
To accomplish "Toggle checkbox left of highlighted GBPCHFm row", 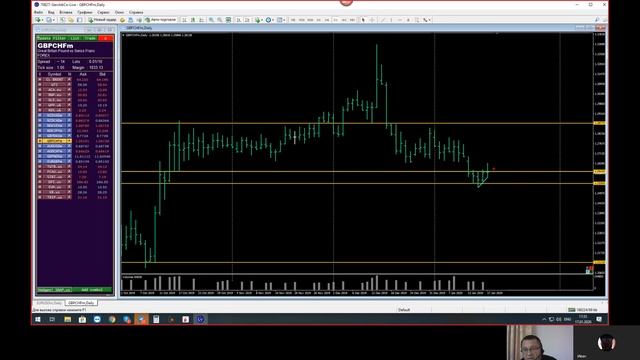I will pyautogui.click(x=40, y=141).
